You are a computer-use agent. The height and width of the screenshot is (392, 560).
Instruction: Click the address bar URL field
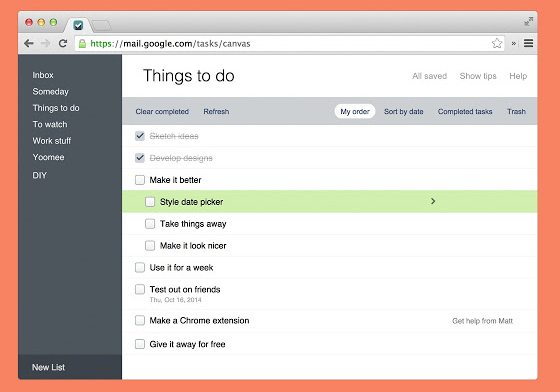click(289, 44)
